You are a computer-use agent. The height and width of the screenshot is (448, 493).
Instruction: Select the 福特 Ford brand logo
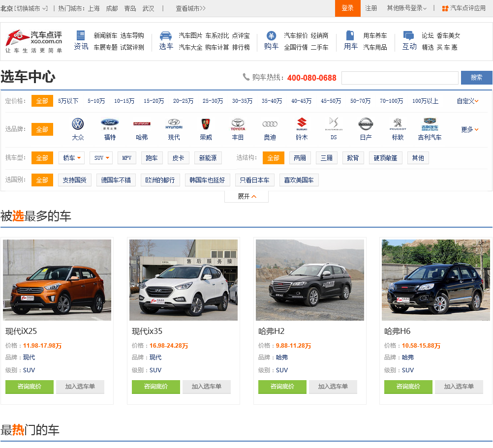click(x=110, y=124)
